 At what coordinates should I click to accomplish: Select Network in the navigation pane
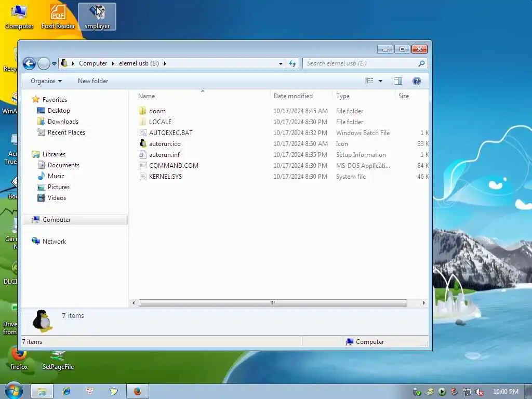[x=54, y=241]
